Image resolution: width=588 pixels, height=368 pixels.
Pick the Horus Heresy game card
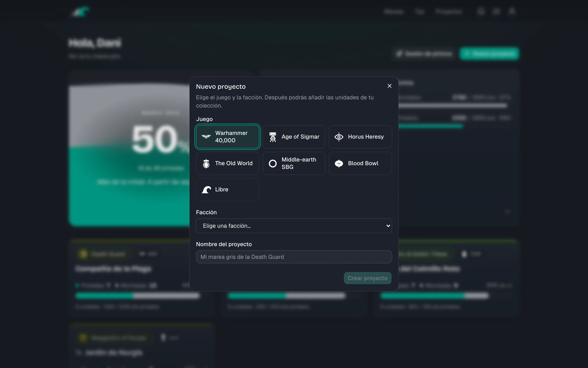pos(360,137)
